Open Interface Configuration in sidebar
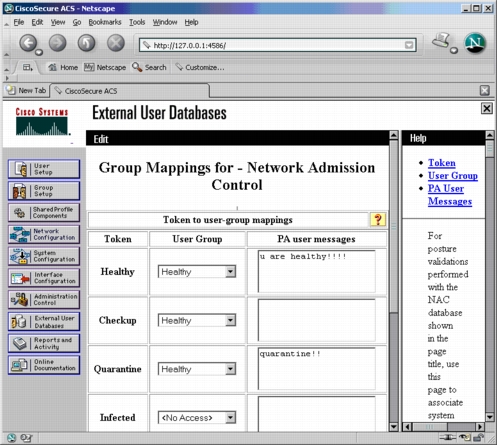 coord(44,278)
